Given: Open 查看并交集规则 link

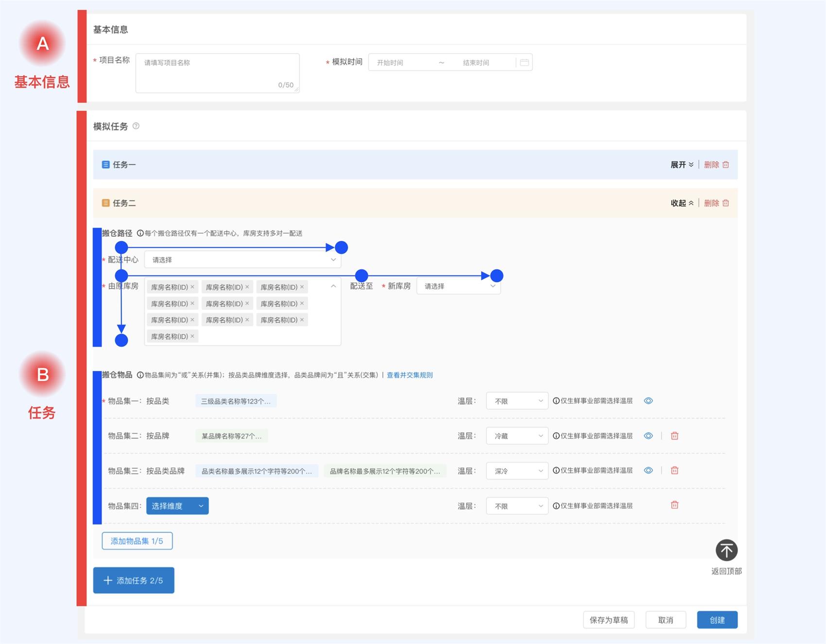Looking at the screenshot, I should [410, 375].
